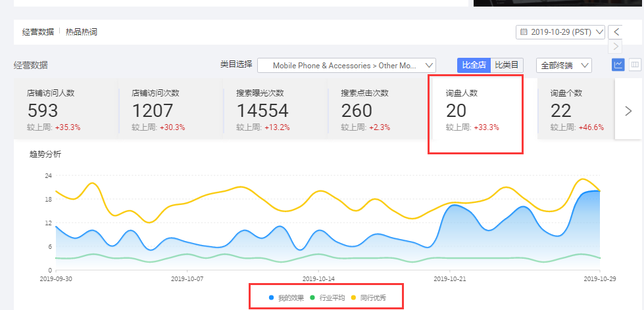
Task: Click the +2.3% weekly change
Action: 380,127
